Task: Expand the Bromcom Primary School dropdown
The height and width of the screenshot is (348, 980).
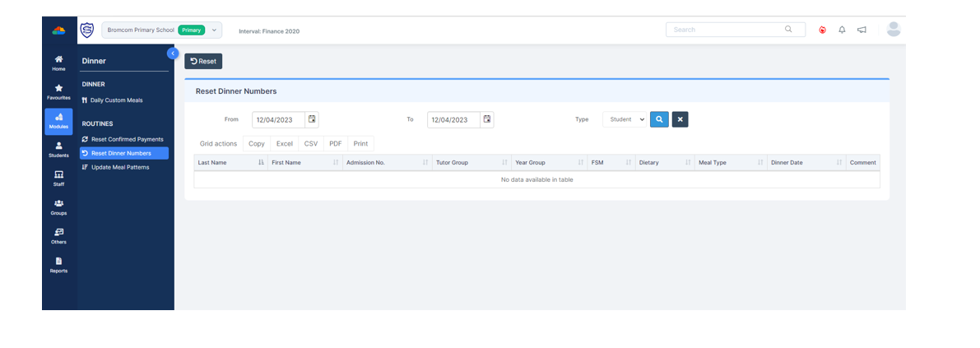Action: click(x=215, y=30)
